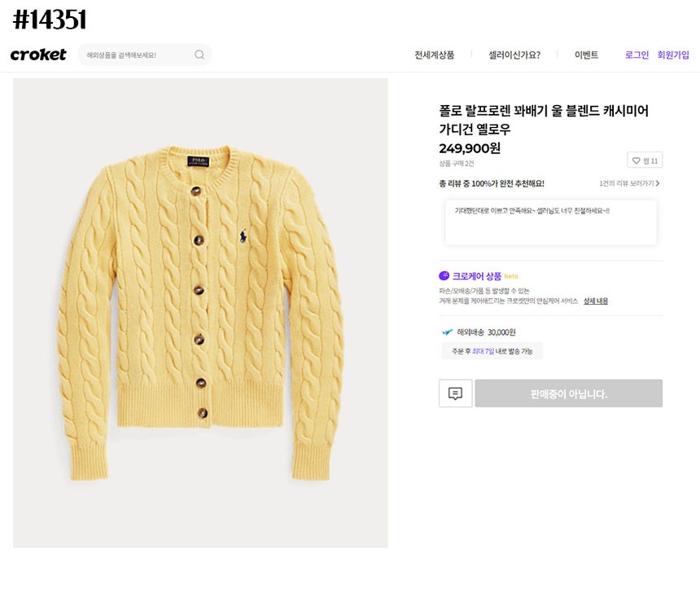Image resolution: width=700 pixels, height=602 pixels.
Task: Click the yellow cardigan product image
Action: pos(200,313)
